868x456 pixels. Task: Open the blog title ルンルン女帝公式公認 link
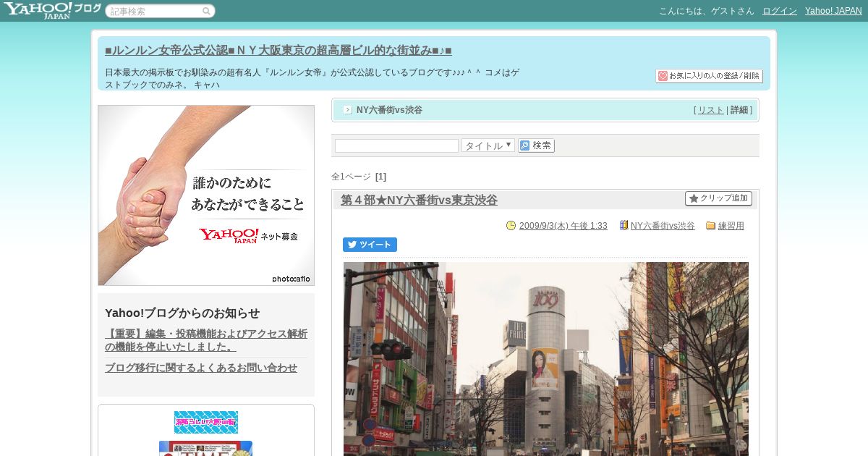[278, 51]
